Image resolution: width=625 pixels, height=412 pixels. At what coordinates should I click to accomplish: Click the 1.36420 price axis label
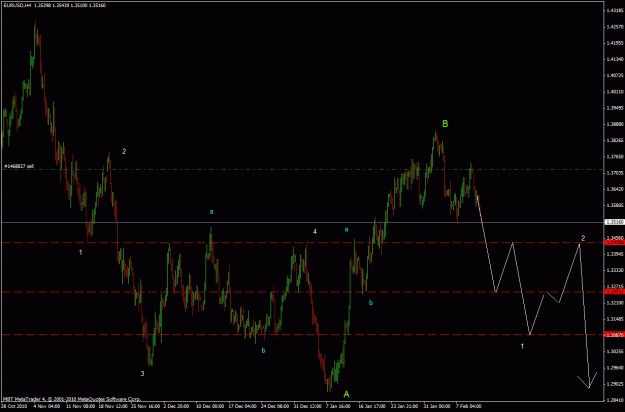[x=615, y=189]
